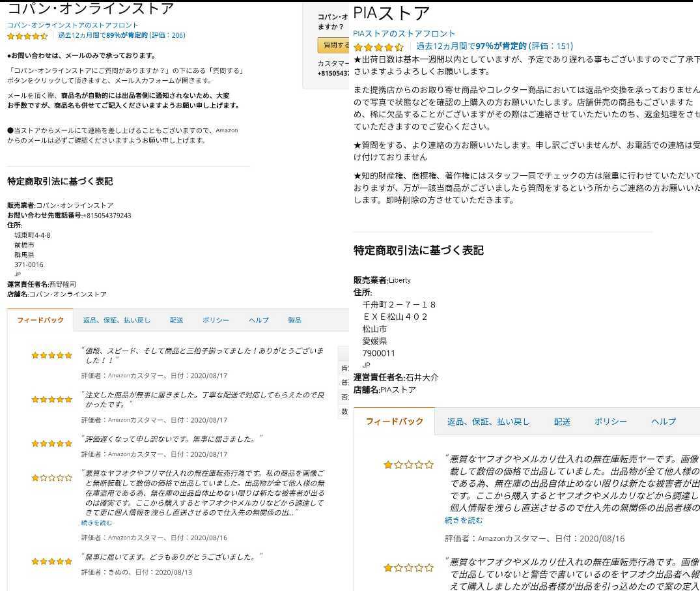Image resolution: width=700 pixels, height=591 pixels.
Task: Click five stars of 評価遅くなって review
Action: [x=52, y=444]
